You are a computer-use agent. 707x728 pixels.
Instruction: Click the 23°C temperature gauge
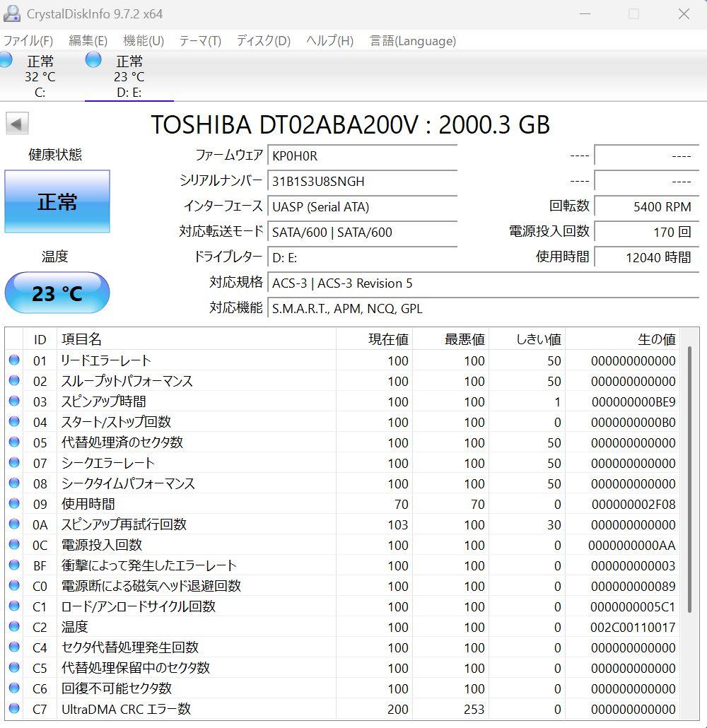coord(57,292)
